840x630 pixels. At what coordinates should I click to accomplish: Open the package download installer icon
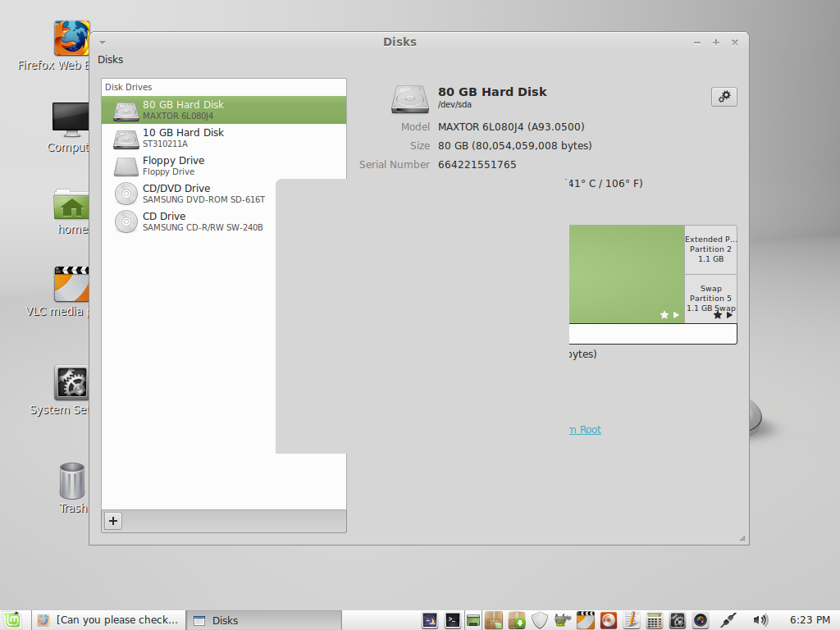pyautogui.click(x=517, y=620)
